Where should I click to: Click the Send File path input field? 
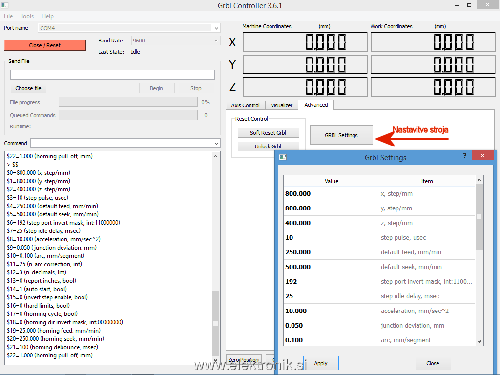tap(112, 75)
